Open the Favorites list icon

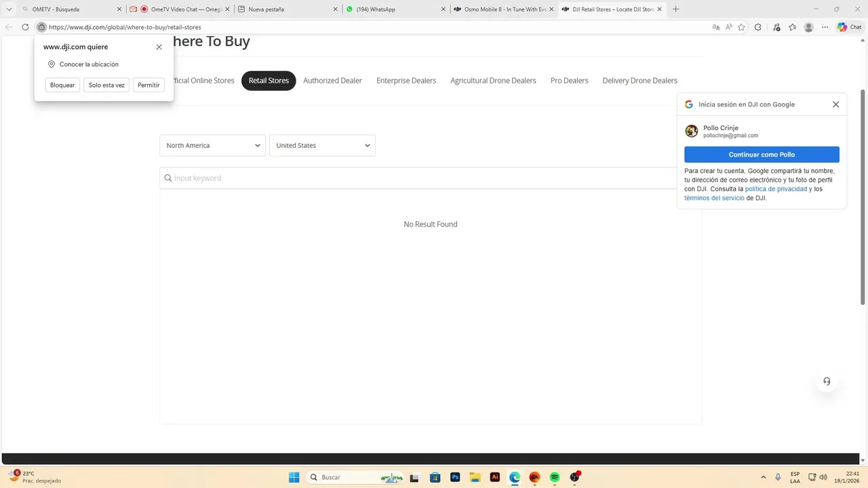coord(793,27)
